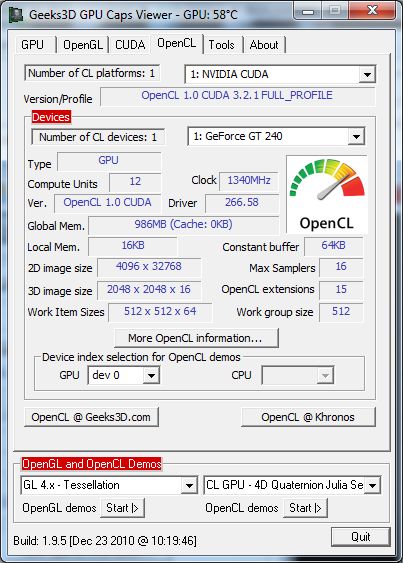Image resolution: width=403 pixels, height=563 pixels.
Task: Click the OpenGL and OpenCL Demos label
Action: point(92,464)
